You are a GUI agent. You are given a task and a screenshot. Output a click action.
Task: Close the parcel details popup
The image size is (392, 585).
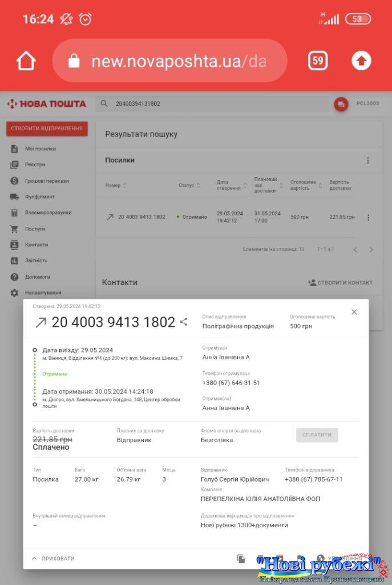354,312
